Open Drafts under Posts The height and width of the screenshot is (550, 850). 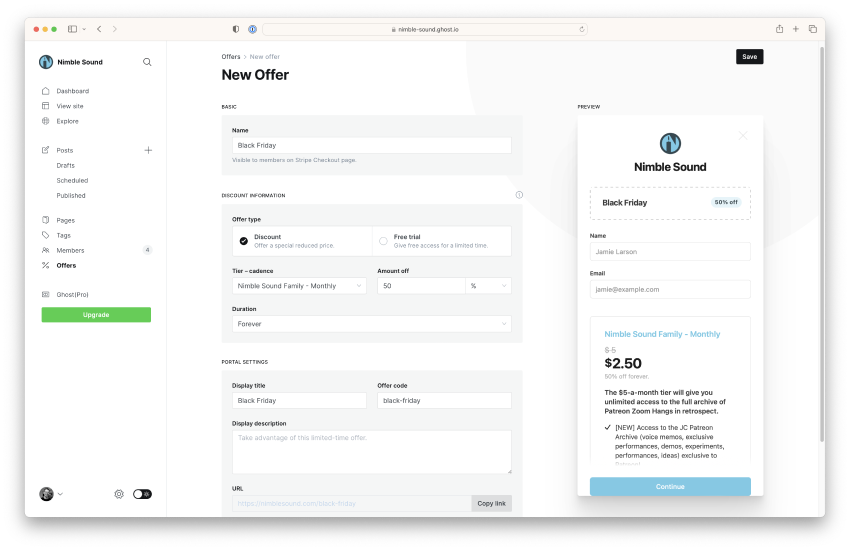click(x=66, y=165)
